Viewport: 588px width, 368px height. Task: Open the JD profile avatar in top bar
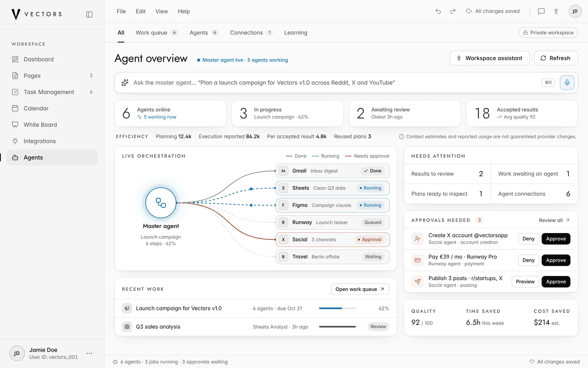(x=575, y=11)
